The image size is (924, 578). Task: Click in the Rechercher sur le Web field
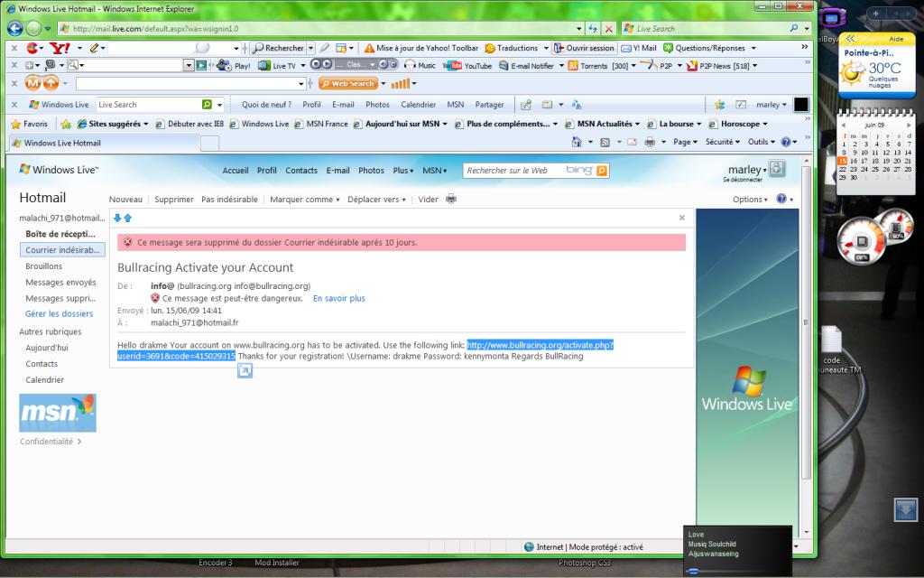pyautogui.click(x=515, y=171)
